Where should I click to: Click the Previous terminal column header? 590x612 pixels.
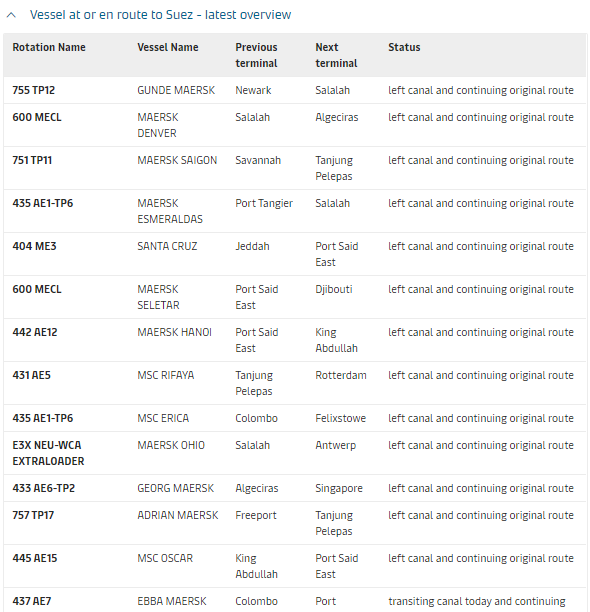(256, 55)
